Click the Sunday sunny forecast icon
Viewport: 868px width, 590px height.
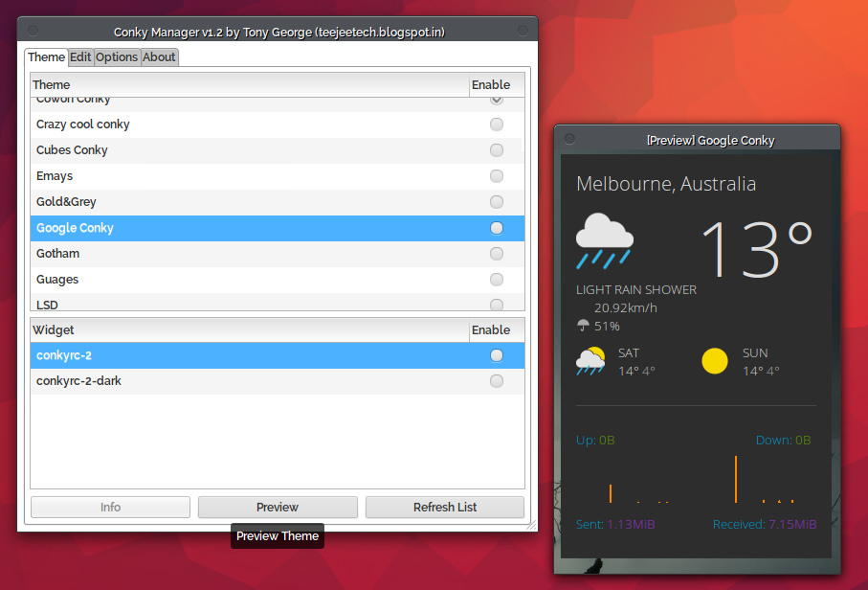tap(715, 361)
